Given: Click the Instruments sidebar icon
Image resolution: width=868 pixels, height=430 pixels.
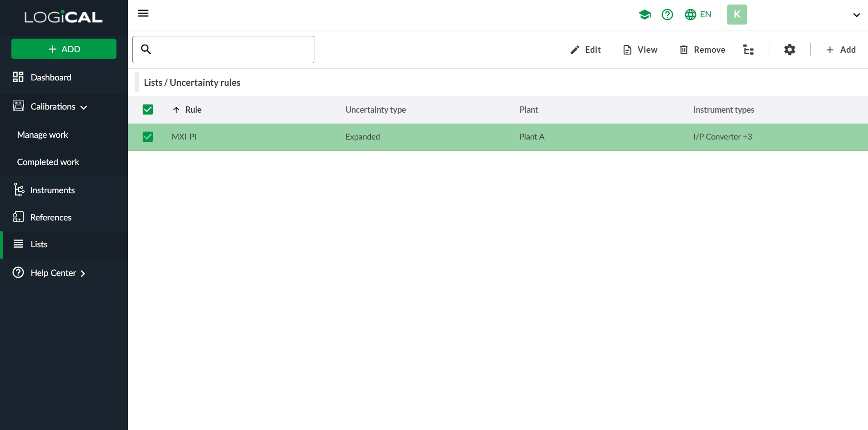Looking at the screenshot, I should tap(18, 190).
